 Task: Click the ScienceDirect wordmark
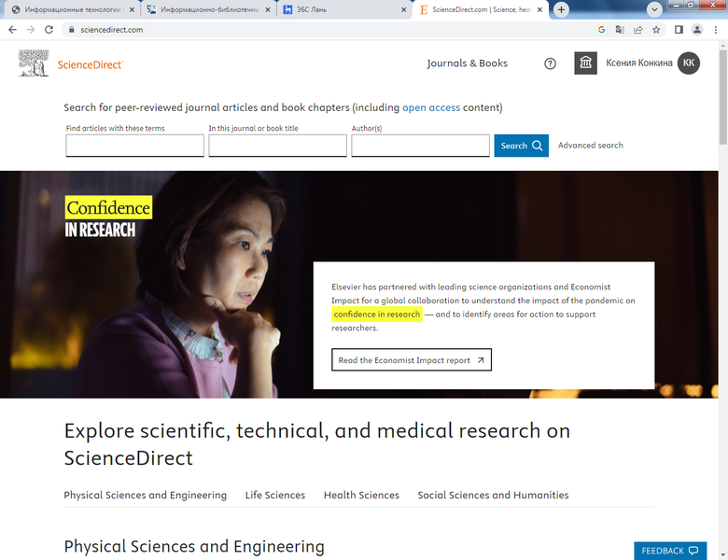point(91,65)
